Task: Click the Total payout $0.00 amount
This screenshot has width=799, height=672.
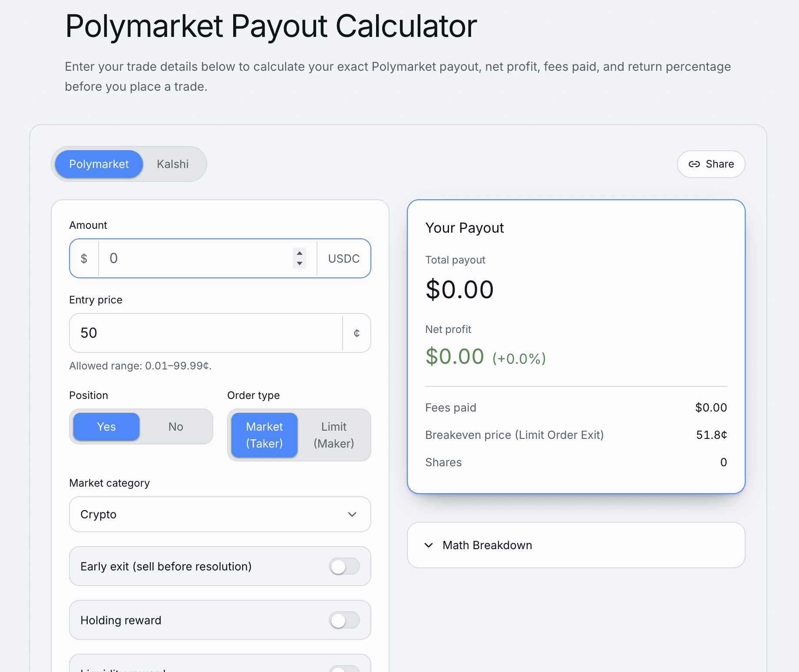Action: click(x=459, y=290)
